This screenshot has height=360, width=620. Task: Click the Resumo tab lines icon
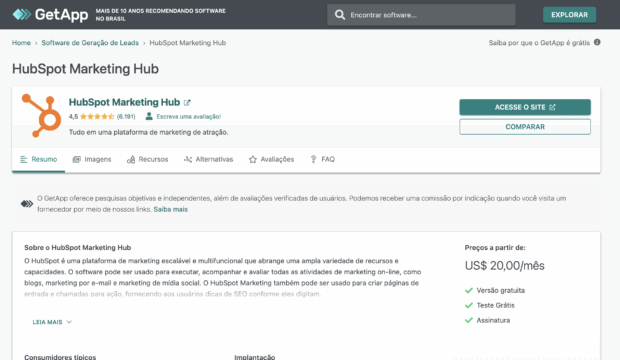click(x=24, y=159)
